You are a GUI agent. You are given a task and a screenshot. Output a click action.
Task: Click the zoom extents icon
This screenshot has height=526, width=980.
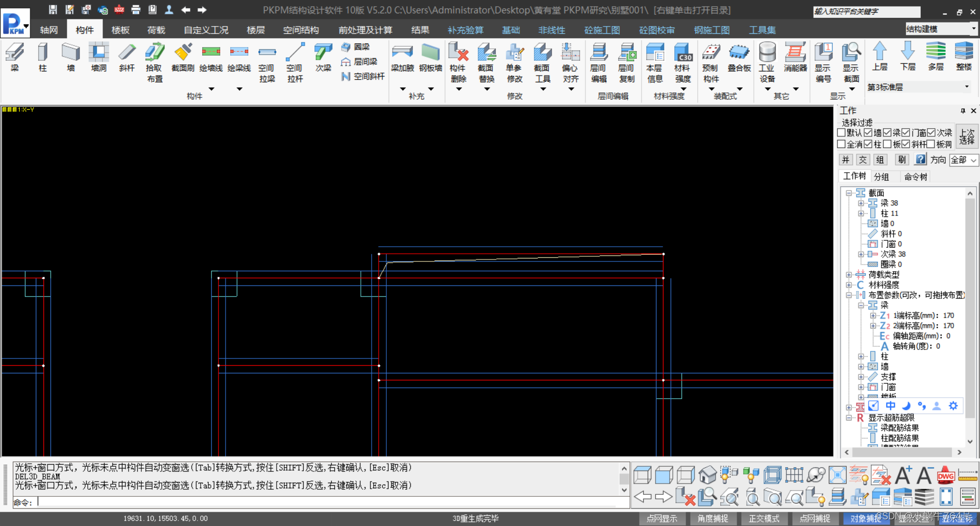[x=838, y=475]
